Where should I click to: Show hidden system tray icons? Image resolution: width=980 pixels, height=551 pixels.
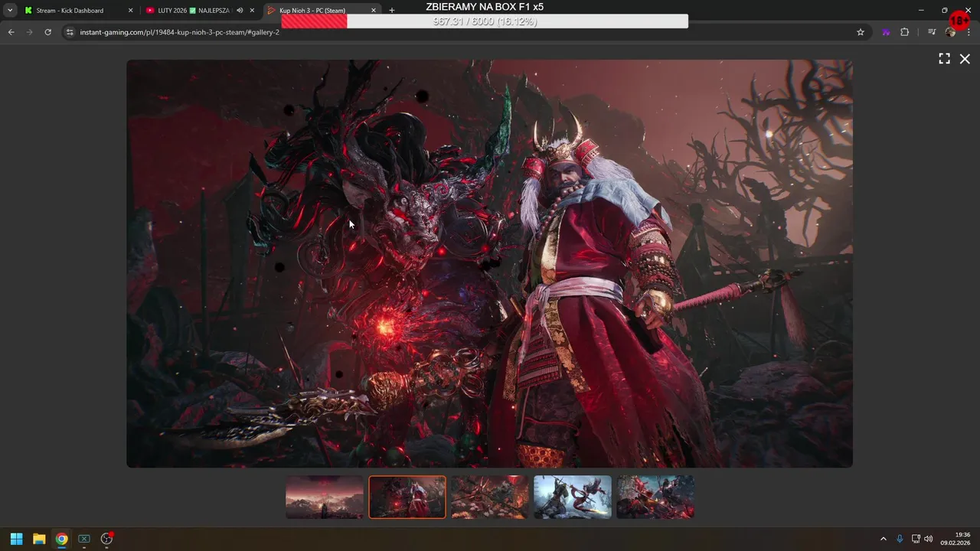[x=884, y=539]
